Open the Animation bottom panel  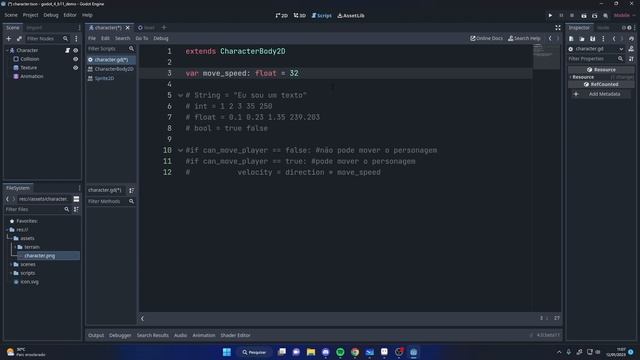[x=204, y=336]
